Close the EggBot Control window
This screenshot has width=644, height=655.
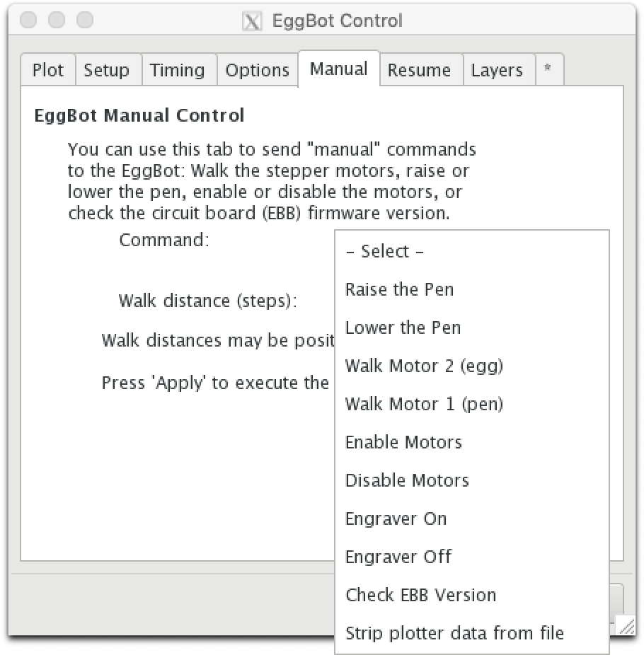click(28, 20)
